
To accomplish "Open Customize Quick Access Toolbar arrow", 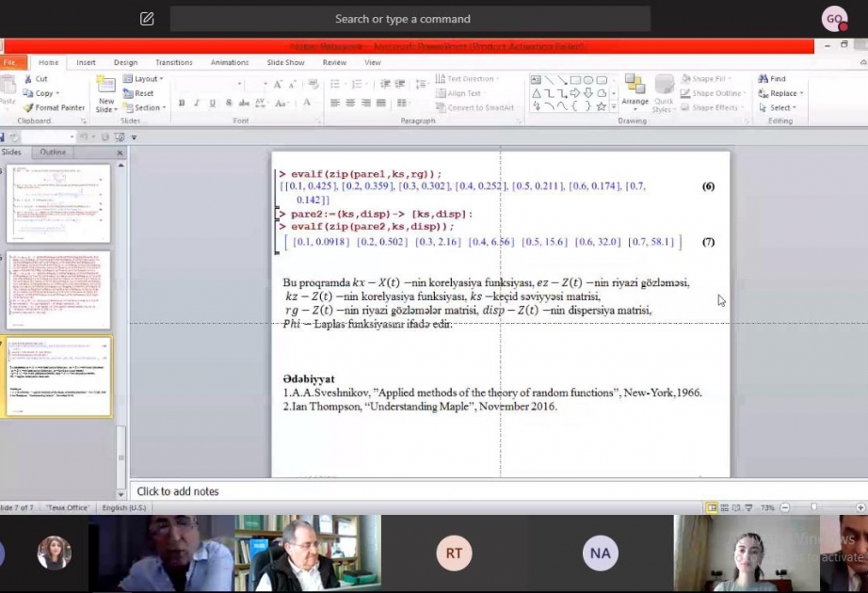I will coord(134,136).
